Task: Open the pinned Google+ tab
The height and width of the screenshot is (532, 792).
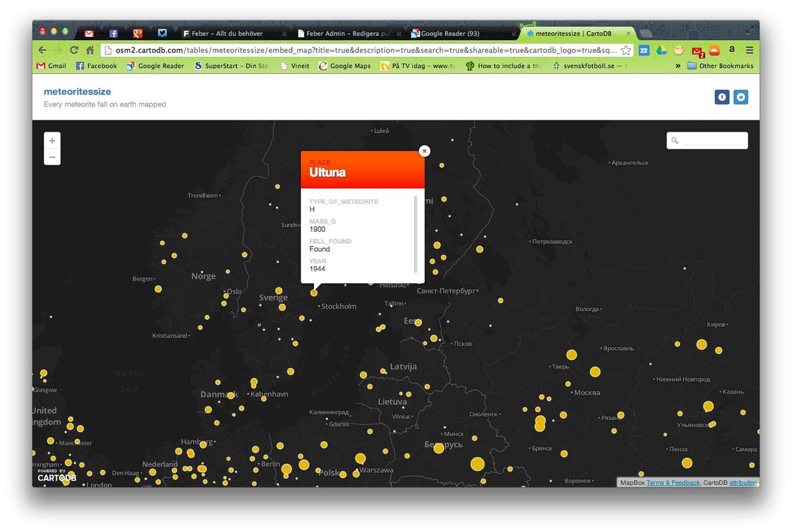Action: tap(137, 33)
